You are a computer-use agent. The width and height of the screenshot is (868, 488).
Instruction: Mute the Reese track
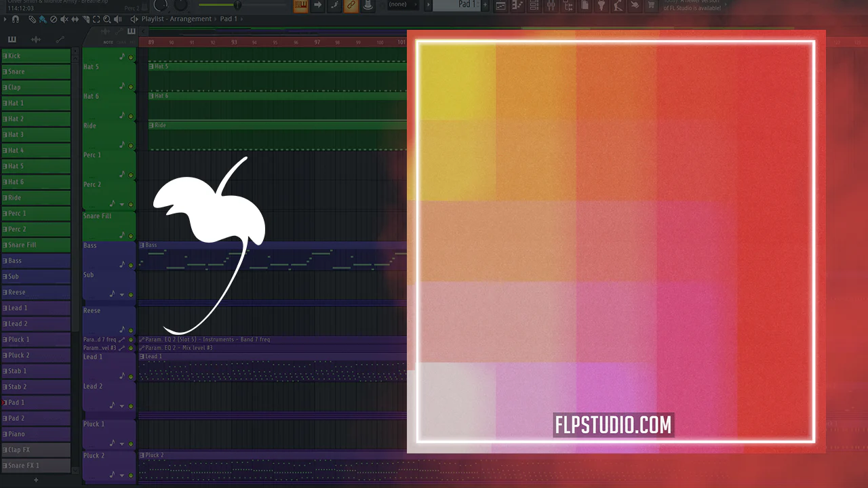(x=131, y=330)
